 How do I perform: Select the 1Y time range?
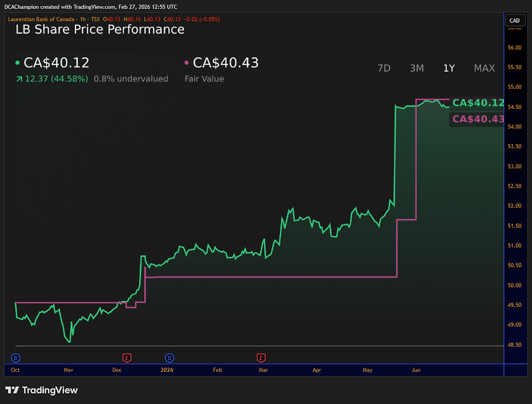(449, 68)
